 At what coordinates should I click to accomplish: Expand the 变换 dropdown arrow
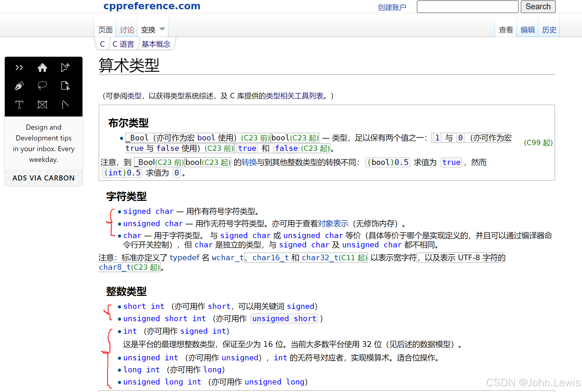(x=162, y=29)
